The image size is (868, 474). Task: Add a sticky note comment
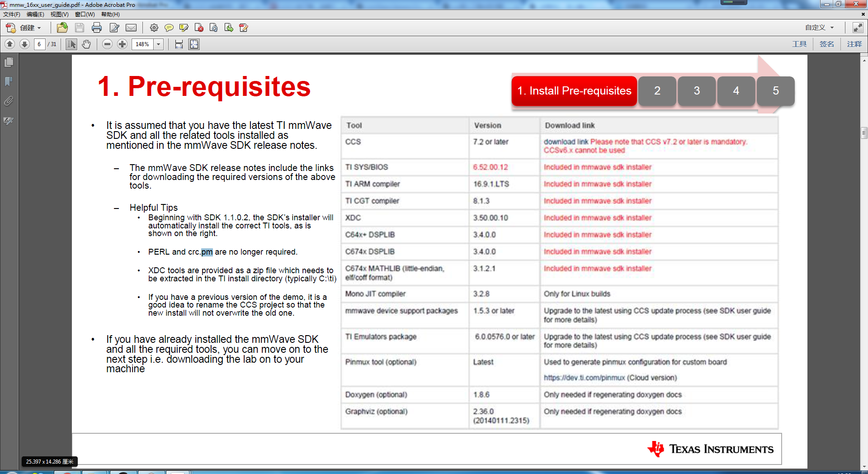click(169, 28)
